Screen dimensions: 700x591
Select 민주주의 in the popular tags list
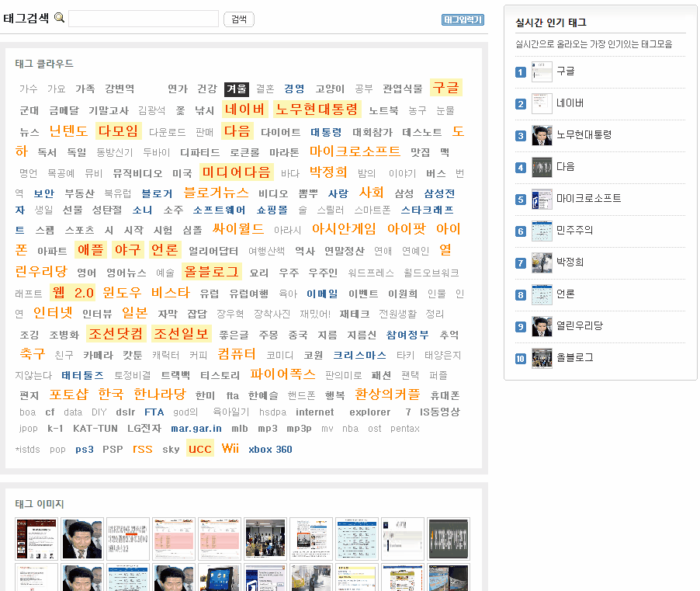[574, 230]
